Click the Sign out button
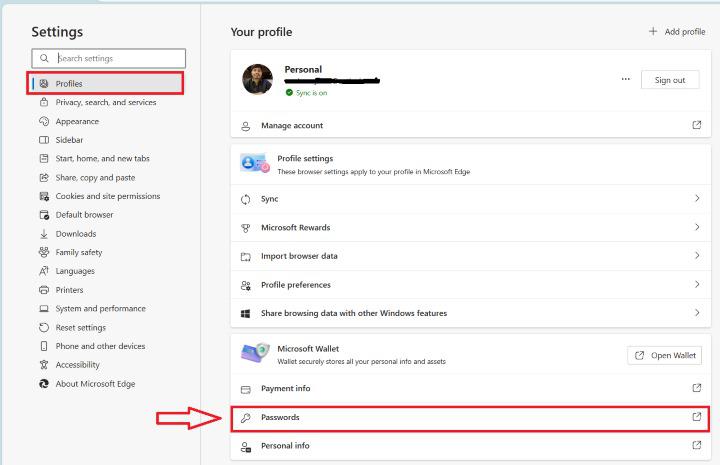Viewport: 720px width, 465px height. (x=670, y=80)
